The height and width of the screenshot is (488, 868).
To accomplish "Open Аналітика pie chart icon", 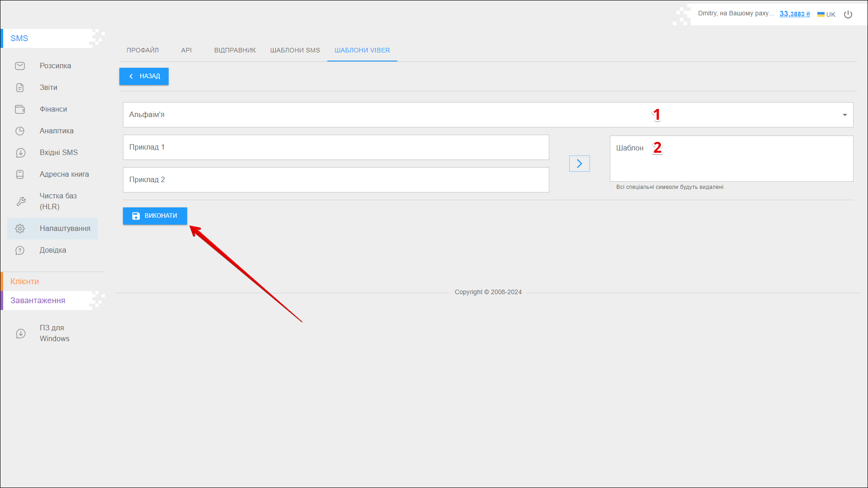I will (20, 131).
